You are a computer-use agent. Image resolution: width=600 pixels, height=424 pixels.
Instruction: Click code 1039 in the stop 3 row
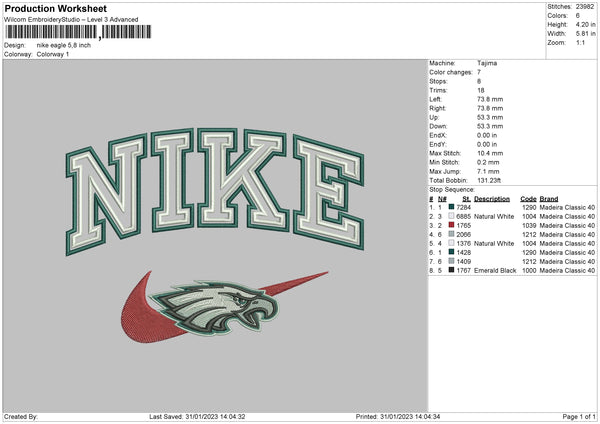529,225
